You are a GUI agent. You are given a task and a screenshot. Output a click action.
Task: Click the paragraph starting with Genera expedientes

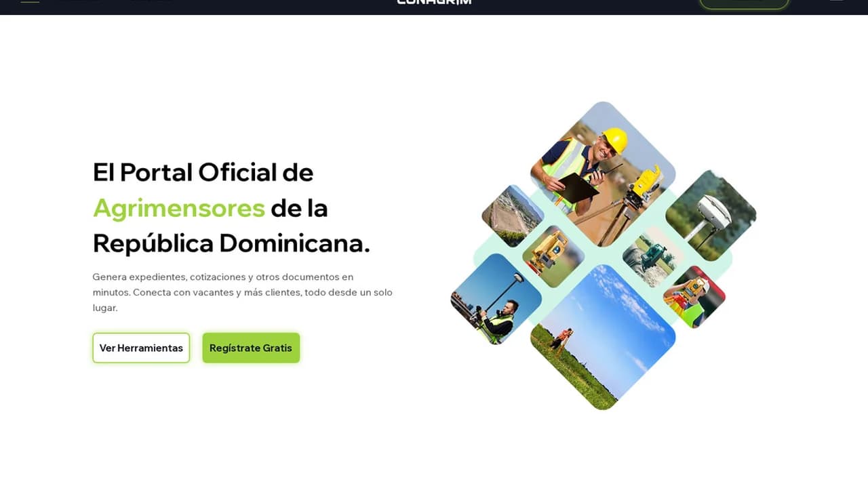click(x=242, y=292)
